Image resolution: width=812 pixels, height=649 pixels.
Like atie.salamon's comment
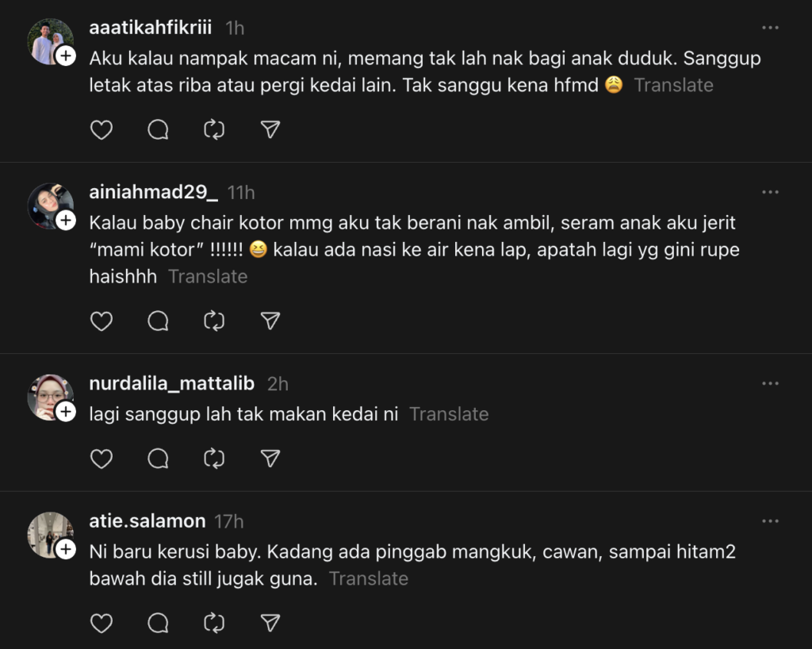[x=101, y=624]
